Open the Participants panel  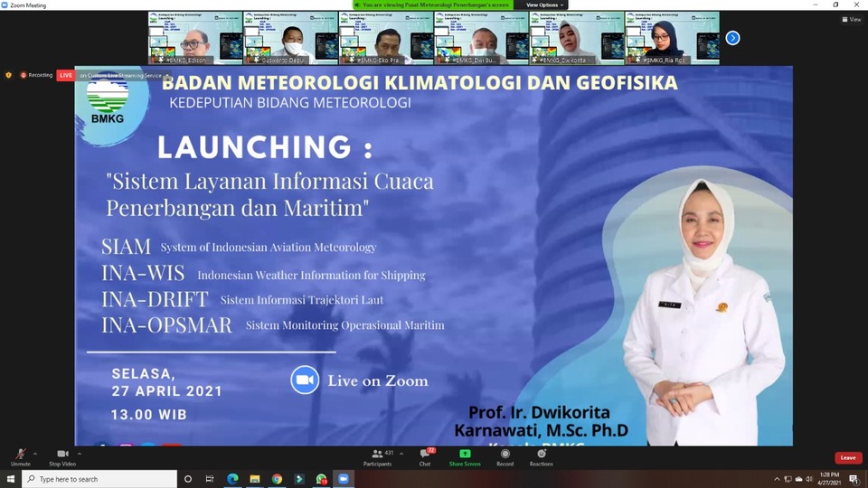378,457
